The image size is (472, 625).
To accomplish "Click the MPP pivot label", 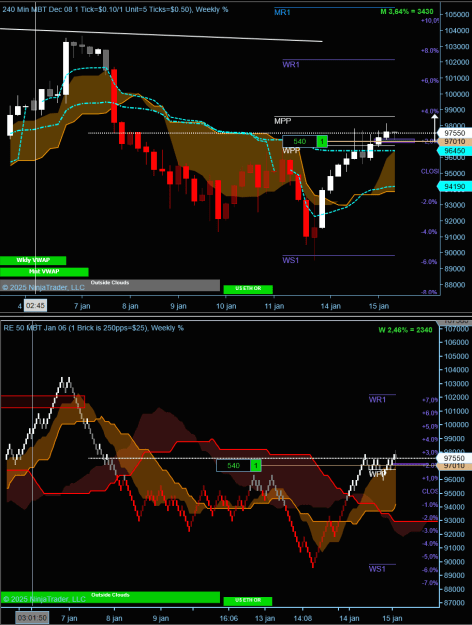I will coord(283,121).
